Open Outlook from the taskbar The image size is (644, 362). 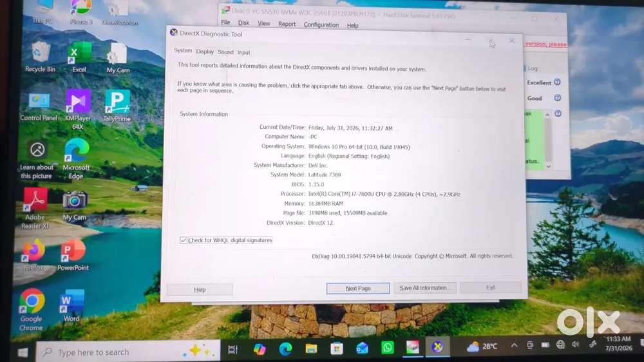[x=362, y=348]
